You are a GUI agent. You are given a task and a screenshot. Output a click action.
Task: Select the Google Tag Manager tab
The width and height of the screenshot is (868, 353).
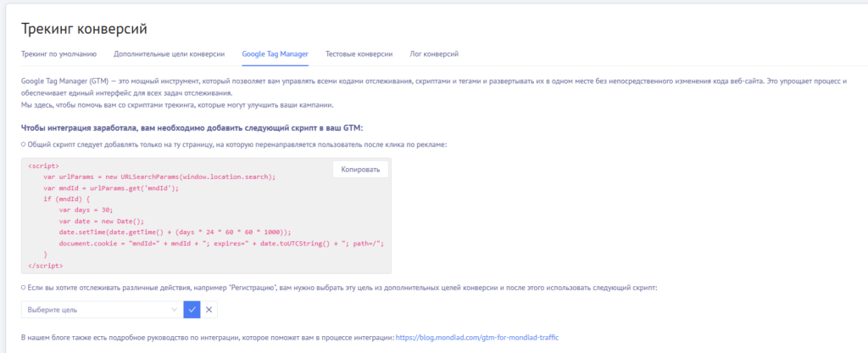coord(275,54)
